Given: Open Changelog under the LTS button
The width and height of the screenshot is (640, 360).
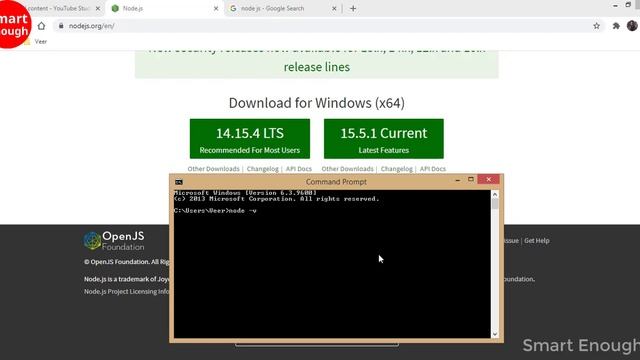Looking at the screenshot, I should pyautogui.click(x=262, y=169).
